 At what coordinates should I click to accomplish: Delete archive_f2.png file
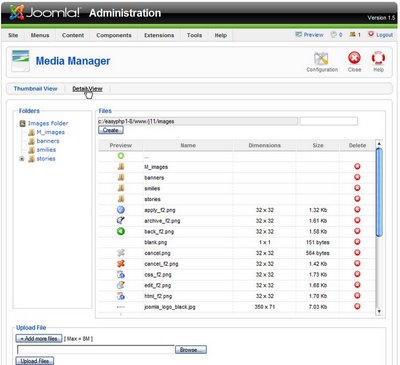click(x=357, y=220)
